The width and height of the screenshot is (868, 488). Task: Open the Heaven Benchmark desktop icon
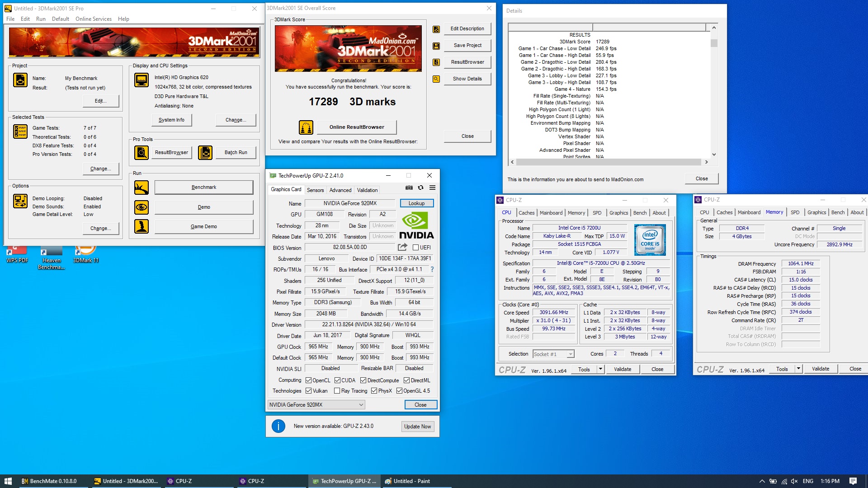(x=51, y=258)
